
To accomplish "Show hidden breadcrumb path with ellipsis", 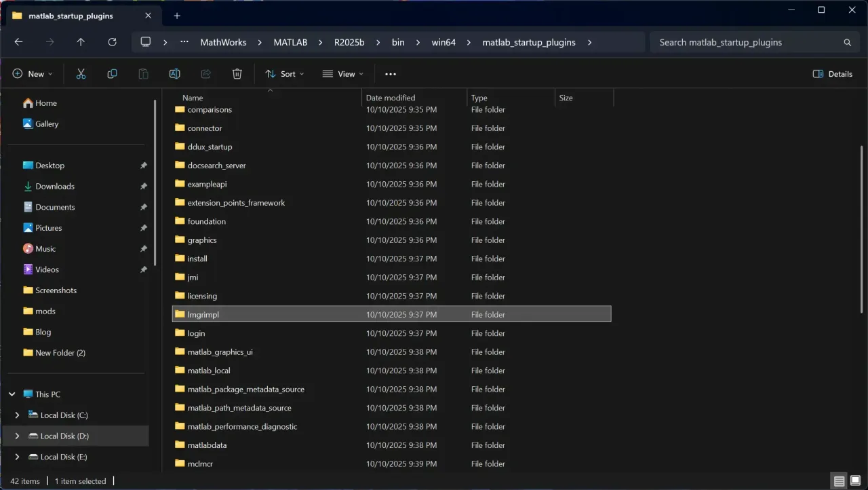I will pyautogui.click(x=184, y=42).
